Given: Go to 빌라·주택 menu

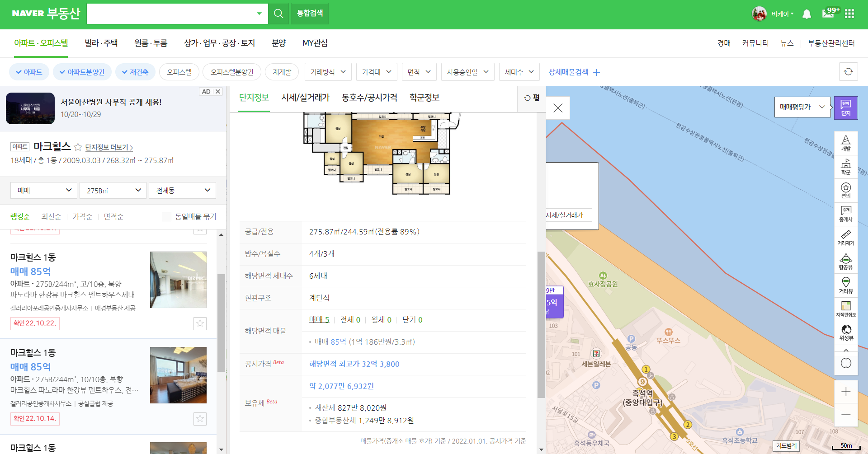Looking at the screenshot, I should click(x=101, y=43).
